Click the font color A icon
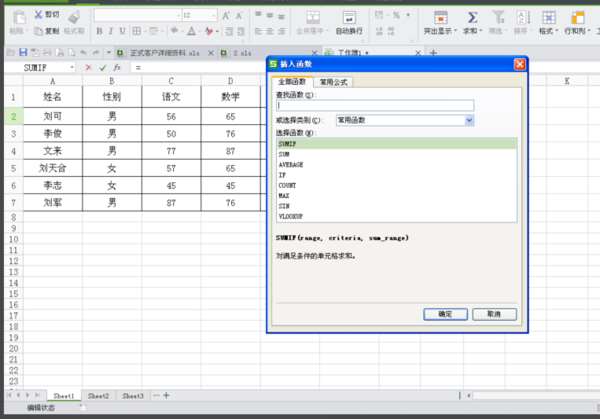Viewport: 600px width, 419px height. click(191, 31)
